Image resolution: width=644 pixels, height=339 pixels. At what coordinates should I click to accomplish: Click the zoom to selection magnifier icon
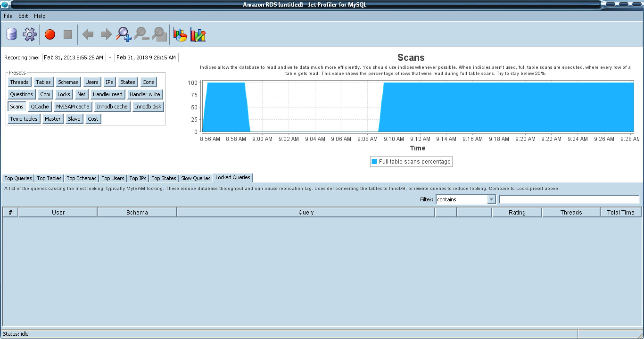click(x=159, y=34)
